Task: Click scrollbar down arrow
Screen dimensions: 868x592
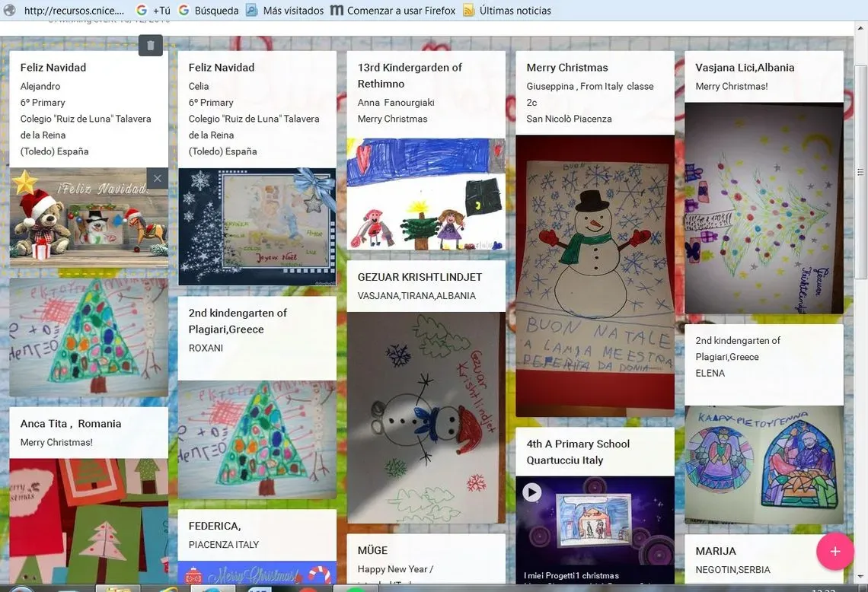Action: click(x=860, y=577)
